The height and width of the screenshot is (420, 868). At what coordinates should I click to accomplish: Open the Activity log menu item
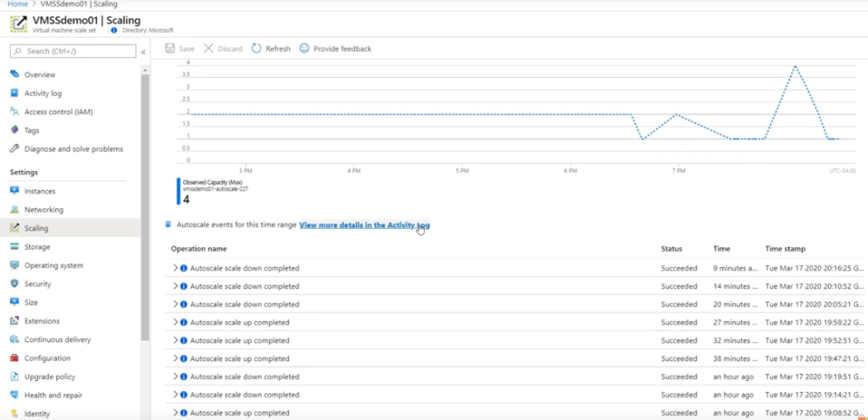click(43, 93)
